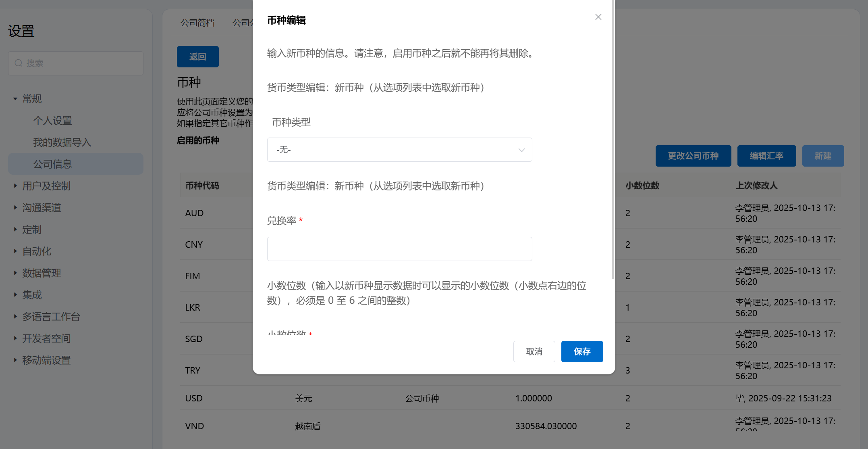Image resolution: width=868 pixels, height=449 pixels.
Task: Open 个人设置 in the sidebar
Action: click(x=52, y=121)
